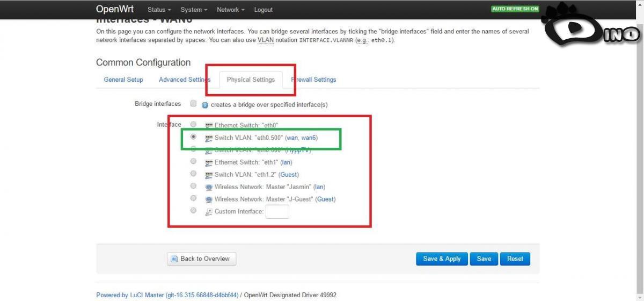Click the Guest link beside eth1.2

pyautogui.click(x=289, y=175)
